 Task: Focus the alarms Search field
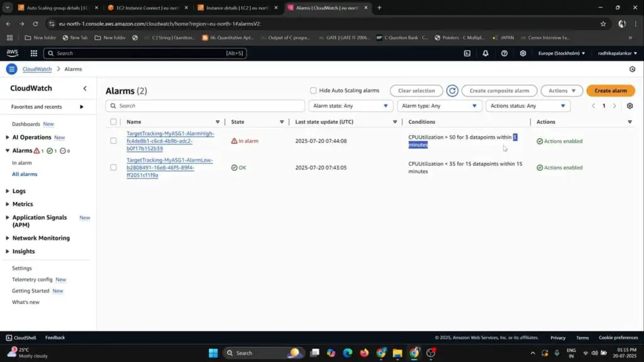click(205, 106)
